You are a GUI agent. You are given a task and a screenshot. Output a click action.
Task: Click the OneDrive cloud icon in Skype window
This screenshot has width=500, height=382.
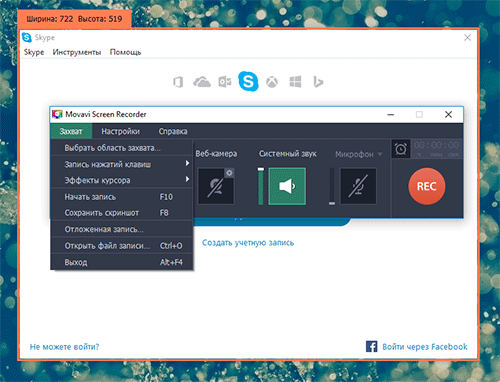[202, 82]
